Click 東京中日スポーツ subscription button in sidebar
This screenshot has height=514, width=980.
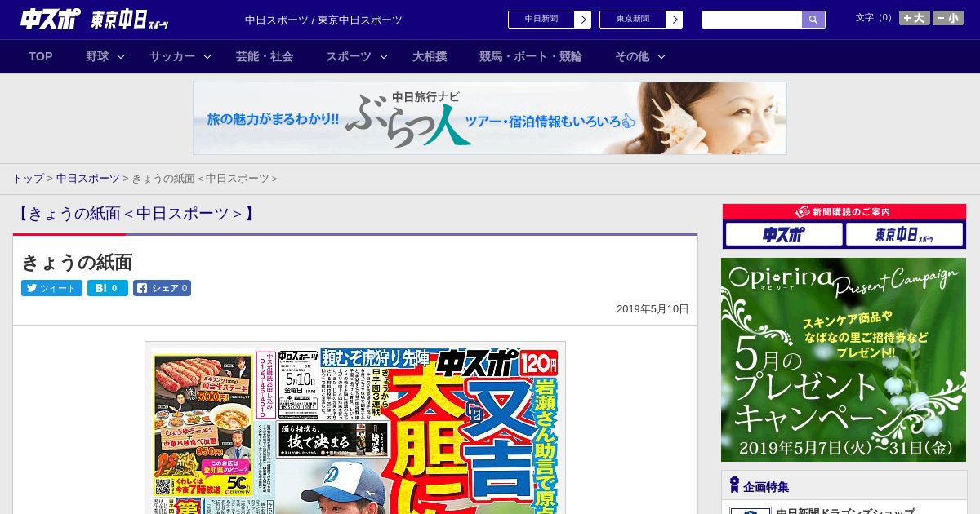click(905, 235)
